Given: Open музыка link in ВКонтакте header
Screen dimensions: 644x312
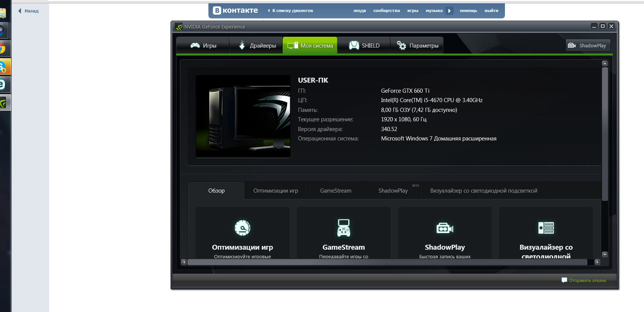Looking at the screenshot, I should pos(434,11).
